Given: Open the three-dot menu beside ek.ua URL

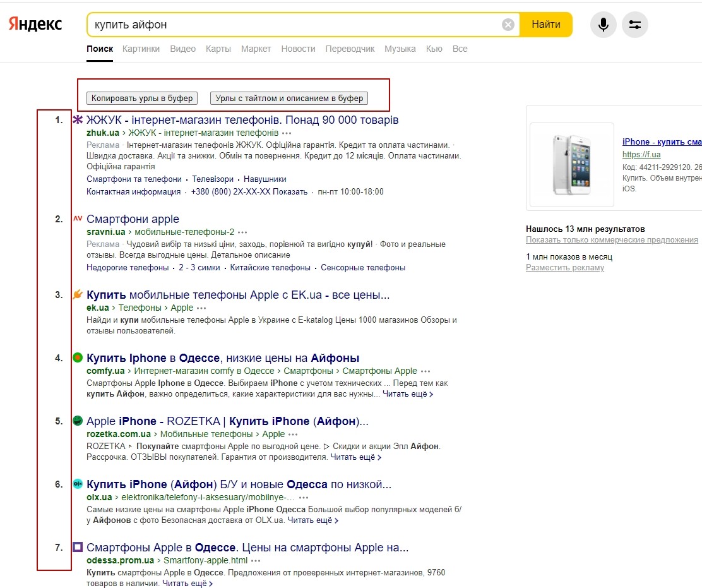Looking at the screenshot, I should 201,308.
